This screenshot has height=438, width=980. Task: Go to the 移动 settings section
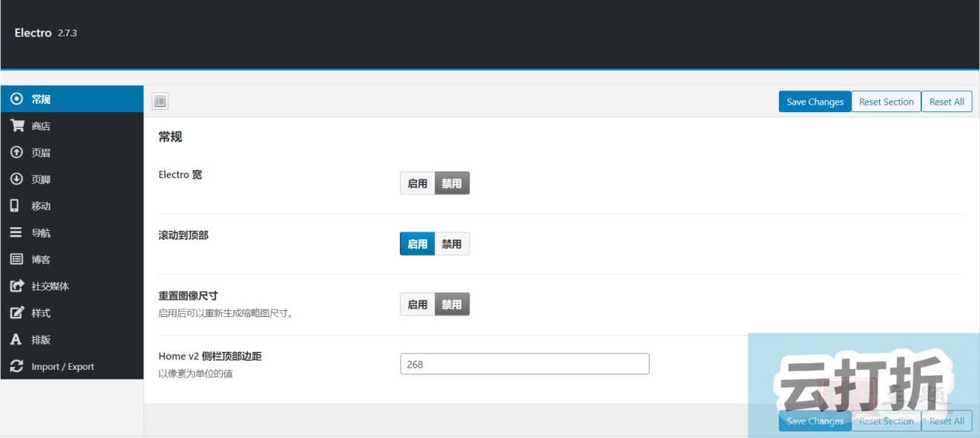72,206
